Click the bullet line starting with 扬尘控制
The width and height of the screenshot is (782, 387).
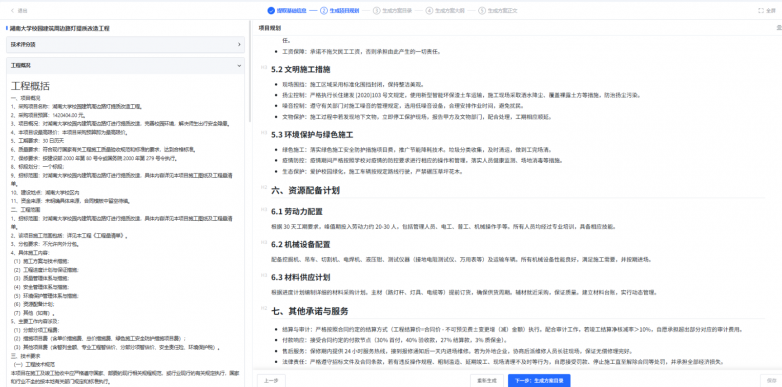[x=461, y=95]
